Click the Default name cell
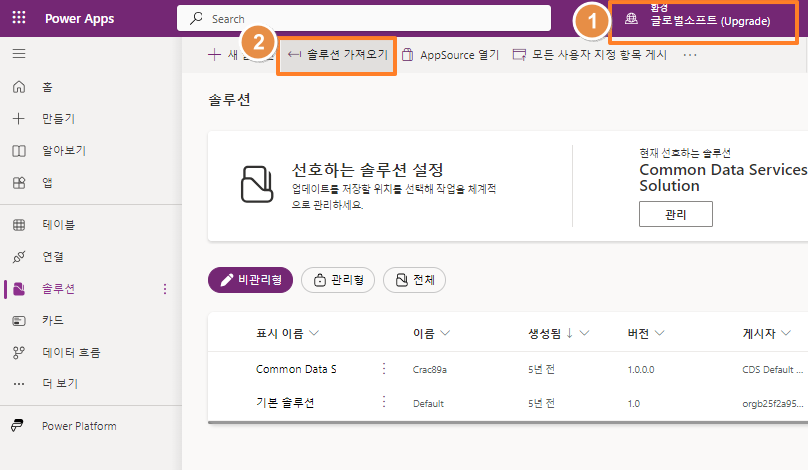Screen dimensions: 808x470 (428, 404)
